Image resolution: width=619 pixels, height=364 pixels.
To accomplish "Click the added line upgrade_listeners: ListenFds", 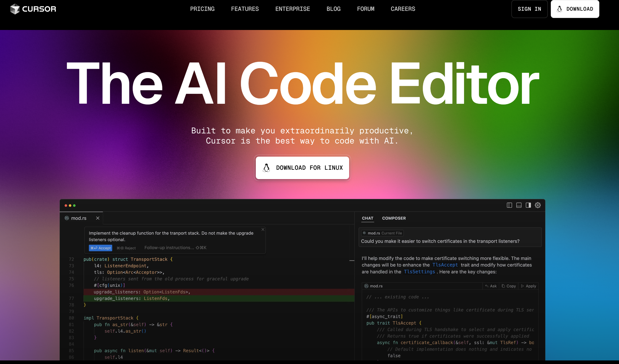I will [219, 298].
